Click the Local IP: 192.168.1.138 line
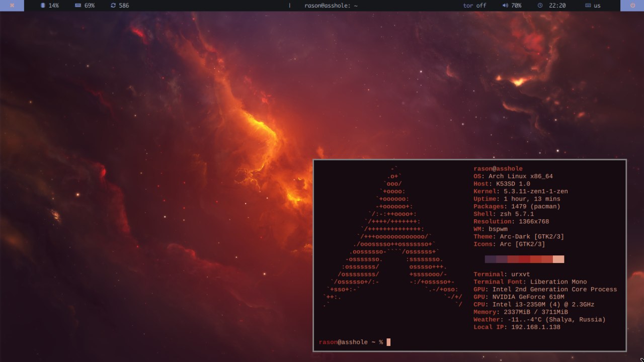The width and height of the screenshot is (644, 362). [x=517, y=327]
